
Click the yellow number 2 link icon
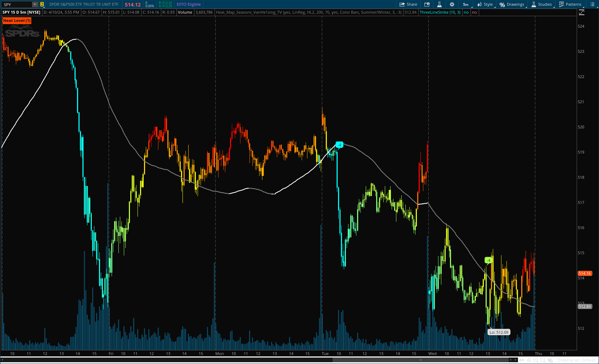click(42, 4)
